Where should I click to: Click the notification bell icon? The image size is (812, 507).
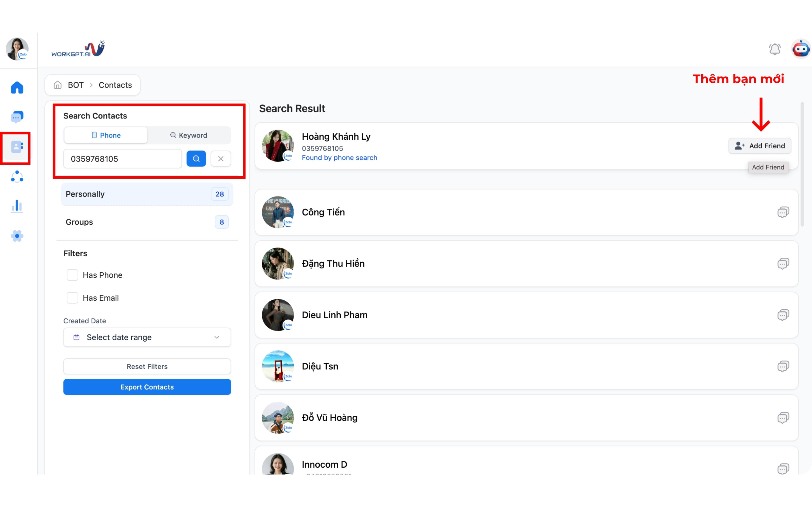pos(775,49)
